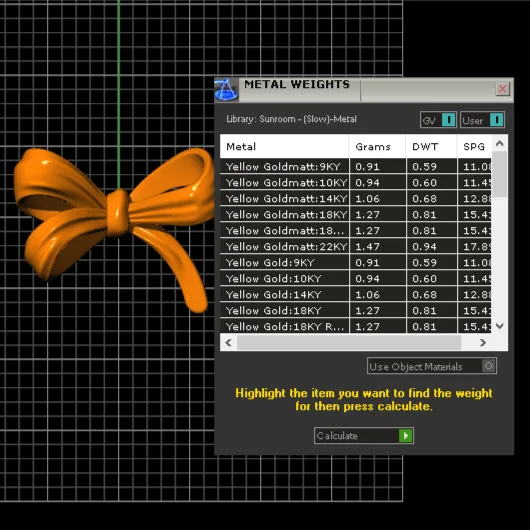Image resolution: width=530 pixels, height=530 pixels.
Task: Toggle the User library switch
Action: click(x=482, y=120)
